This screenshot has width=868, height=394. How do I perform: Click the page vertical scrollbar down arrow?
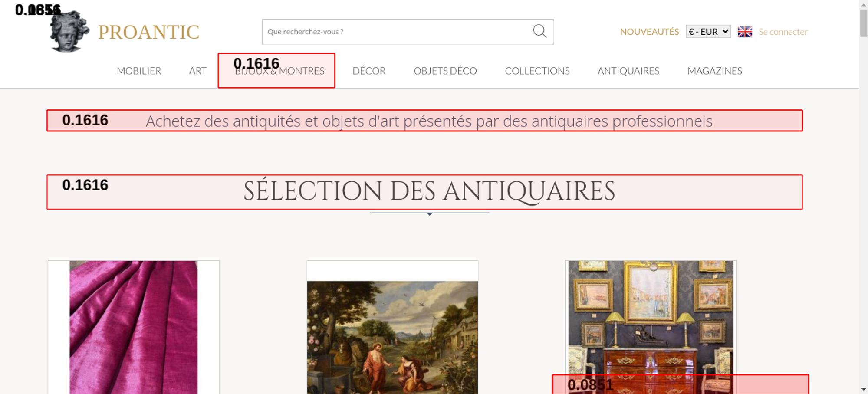coord(863,389)
